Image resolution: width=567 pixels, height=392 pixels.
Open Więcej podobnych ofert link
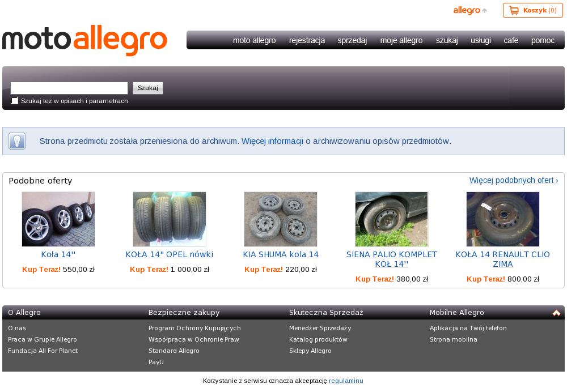[x=514, y=180]
